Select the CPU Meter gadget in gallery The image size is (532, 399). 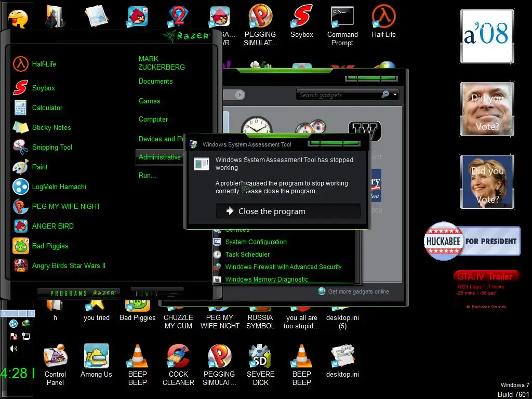(x=311, y=127)
